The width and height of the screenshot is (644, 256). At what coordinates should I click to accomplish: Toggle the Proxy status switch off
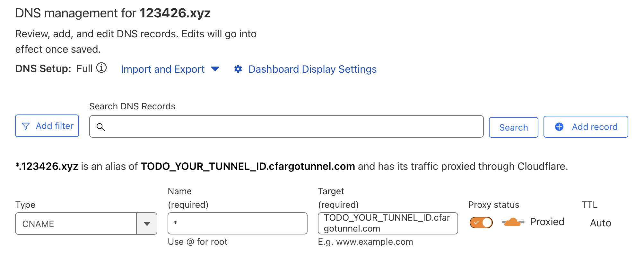pos(481,222)
